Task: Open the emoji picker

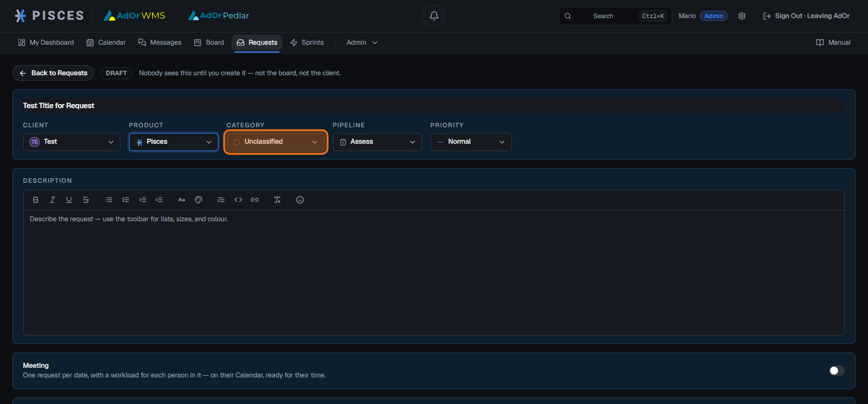Action: pyautogui.click(x=300, y=200)
